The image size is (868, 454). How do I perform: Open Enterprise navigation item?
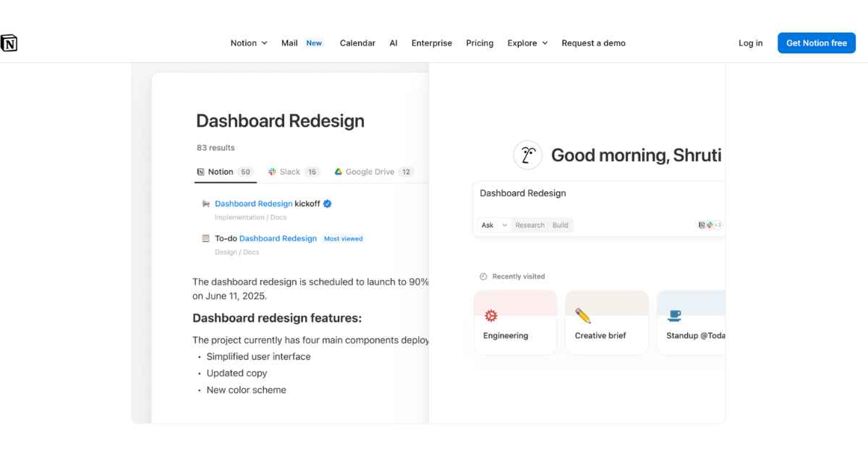432,43
